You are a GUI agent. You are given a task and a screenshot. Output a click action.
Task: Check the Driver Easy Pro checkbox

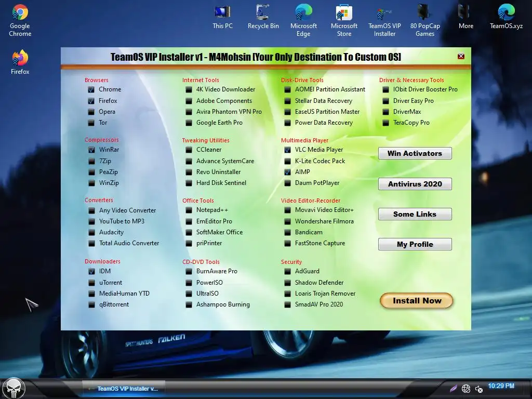pyautogui.click(x=385, y=101)
